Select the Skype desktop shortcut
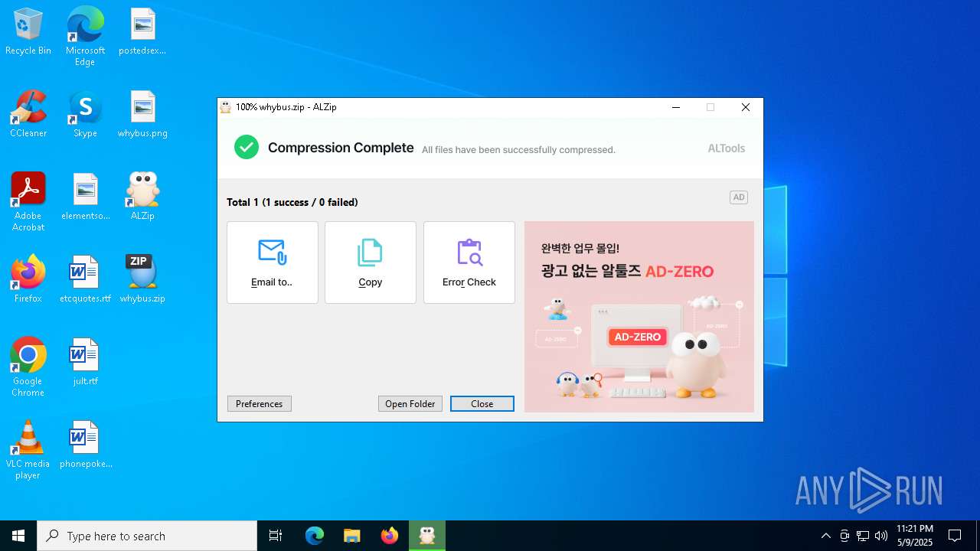 pos(85,115)
